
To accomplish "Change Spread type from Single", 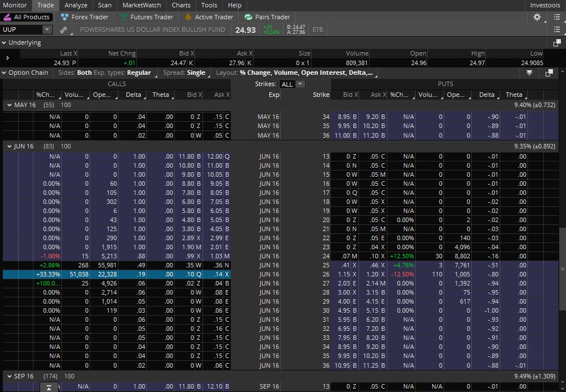I will (x=196, y=73).
